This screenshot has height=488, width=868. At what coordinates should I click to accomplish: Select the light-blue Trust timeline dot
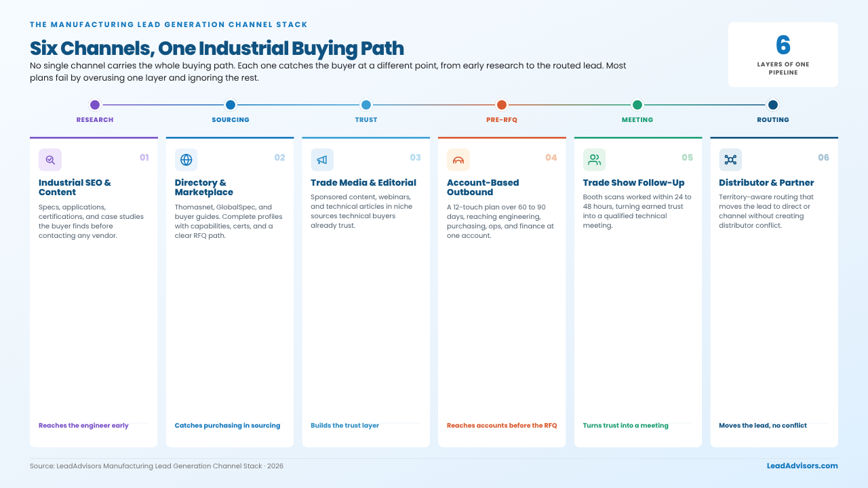click(x=366, y=105)
